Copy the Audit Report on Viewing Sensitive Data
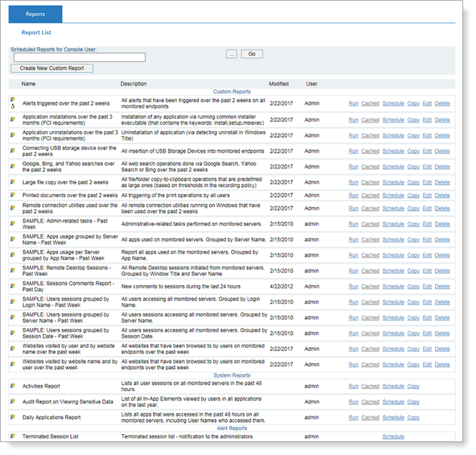Image resolution: width=476 pixels, height=455 pixels. point(413,402)
